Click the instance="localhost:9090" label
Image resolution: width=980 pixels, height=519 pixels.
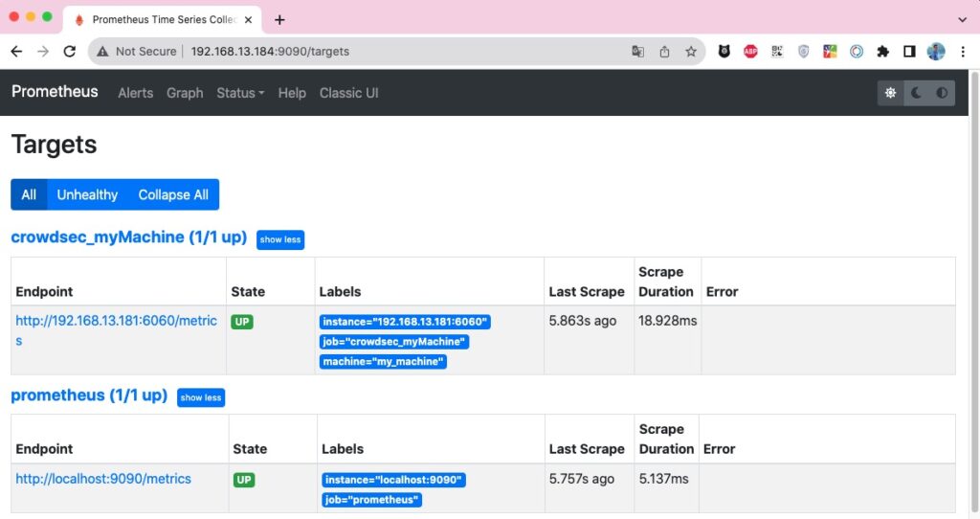tap(393, 481)
